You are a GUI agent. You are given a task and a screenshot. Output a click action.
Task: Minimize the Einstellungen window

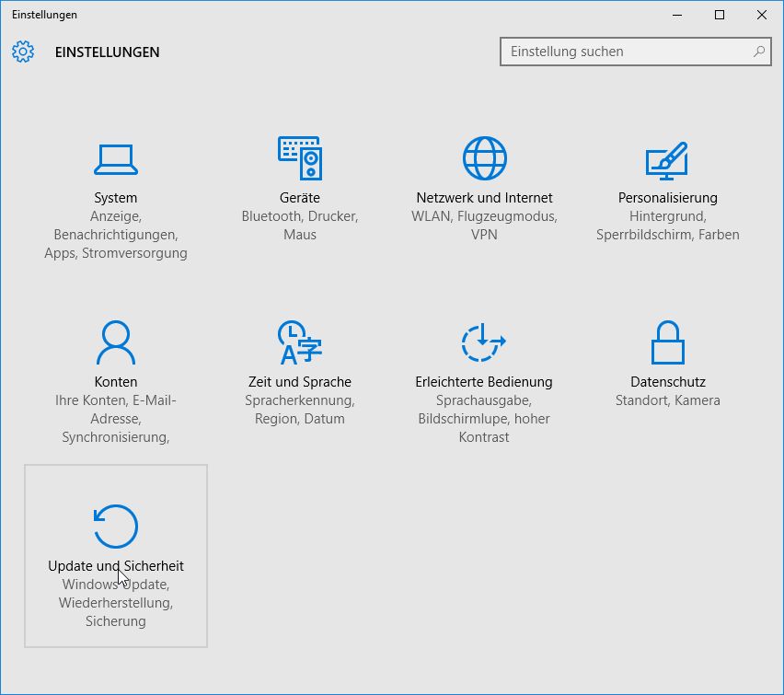677,15
